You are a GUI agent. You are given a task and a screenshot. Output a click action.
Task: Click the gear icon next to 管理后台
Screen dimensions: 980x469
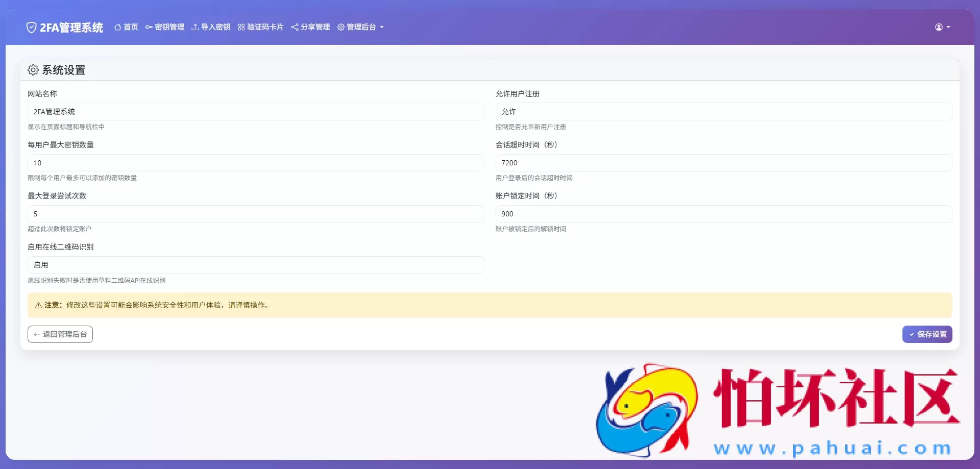[341, 27]
